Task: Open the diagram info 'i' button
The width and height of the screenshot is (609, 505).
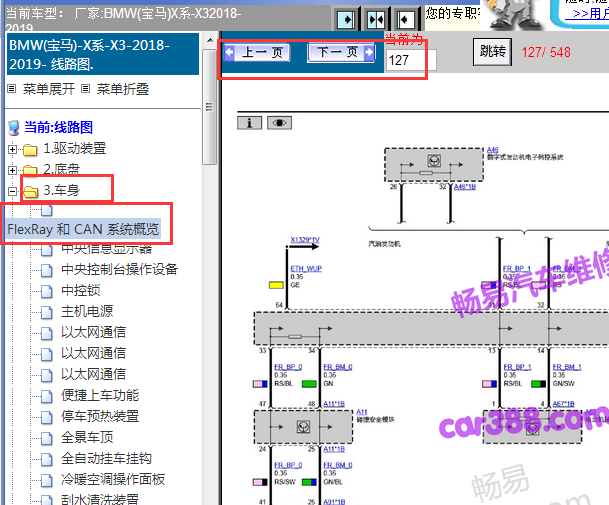Action: point(249,123)
